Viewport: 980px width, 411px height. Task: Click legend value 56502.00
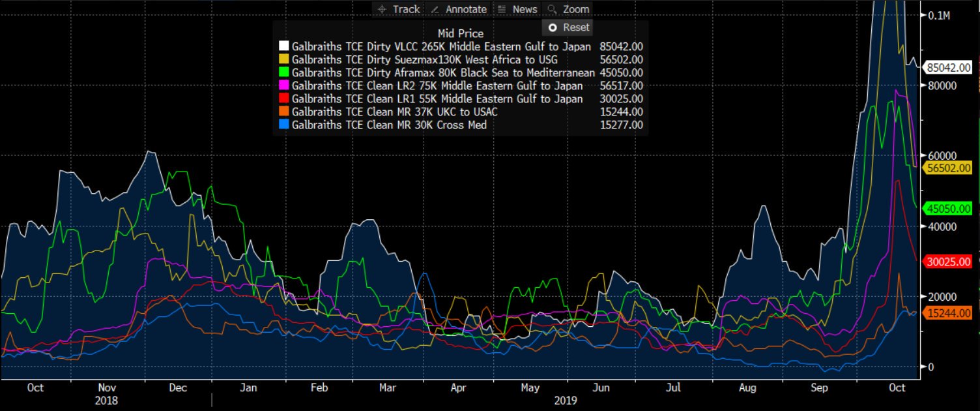(x=621, y=59)
